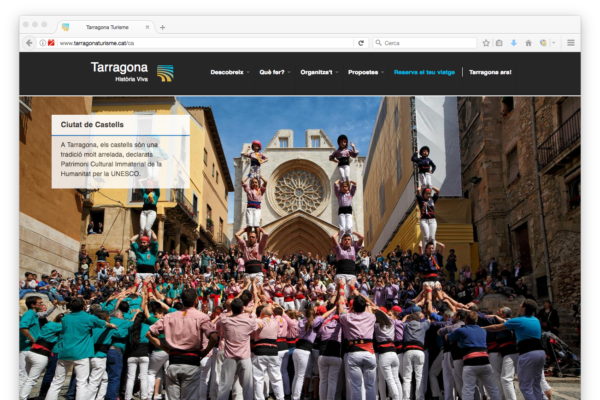Reload the page with the refresh icon

361,43
